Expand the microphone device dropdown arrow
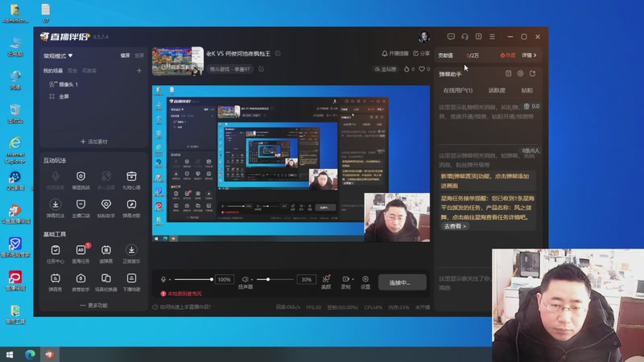644x362 pixels. pos(170,280)
